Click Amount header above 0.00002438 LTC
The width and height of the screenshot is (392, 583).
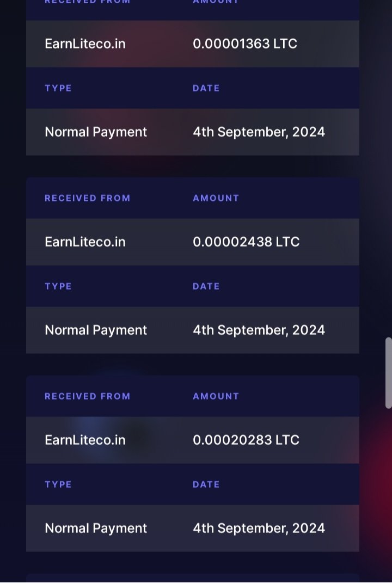pyautogui.click(x=216, y=198)
